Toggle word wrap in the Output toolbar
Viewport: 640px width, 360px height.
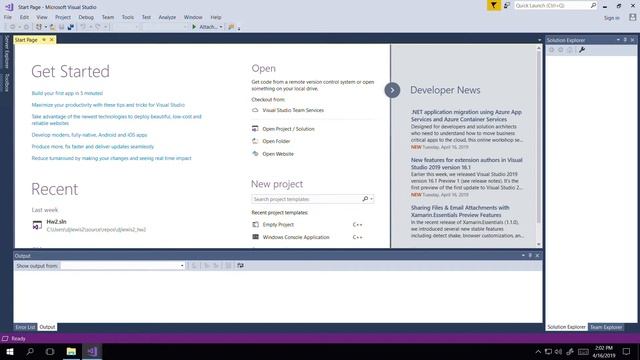pos(240,266)
